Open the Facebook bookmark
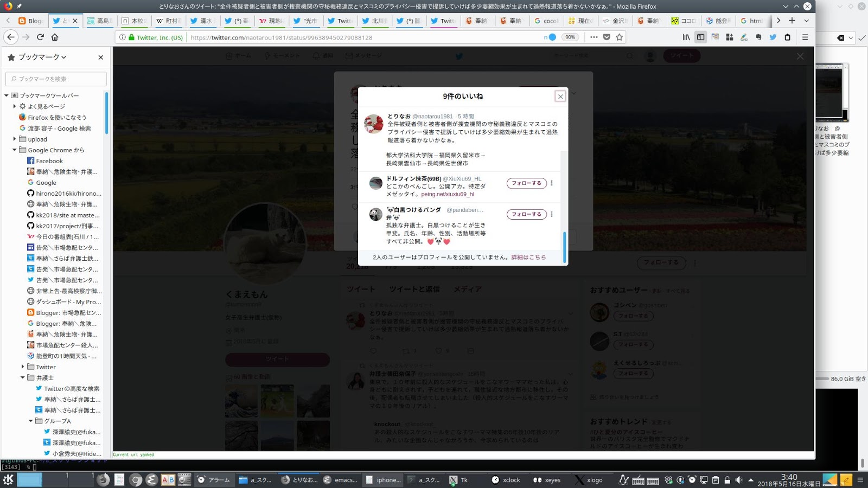 49,160
